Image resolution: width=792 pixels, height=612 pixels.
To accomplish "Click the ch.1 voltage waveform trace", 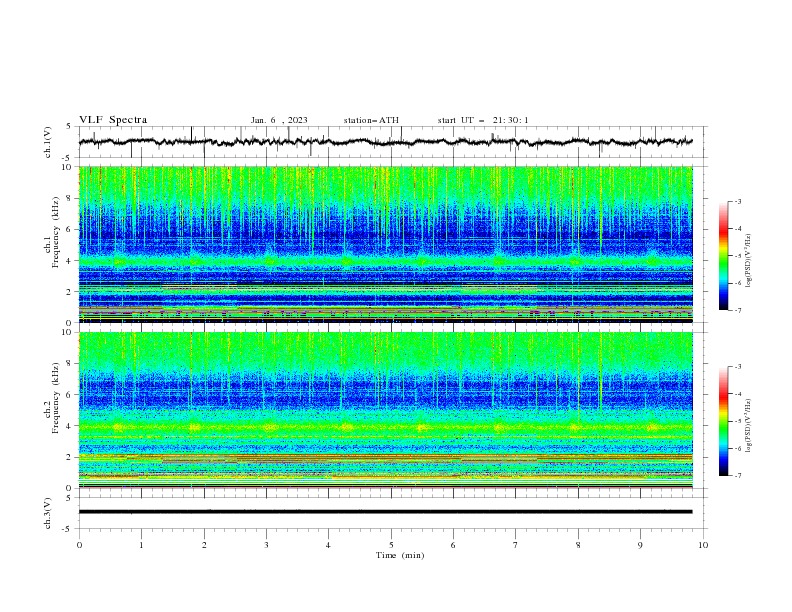I will pyautogui.click(x=385, y=142).
